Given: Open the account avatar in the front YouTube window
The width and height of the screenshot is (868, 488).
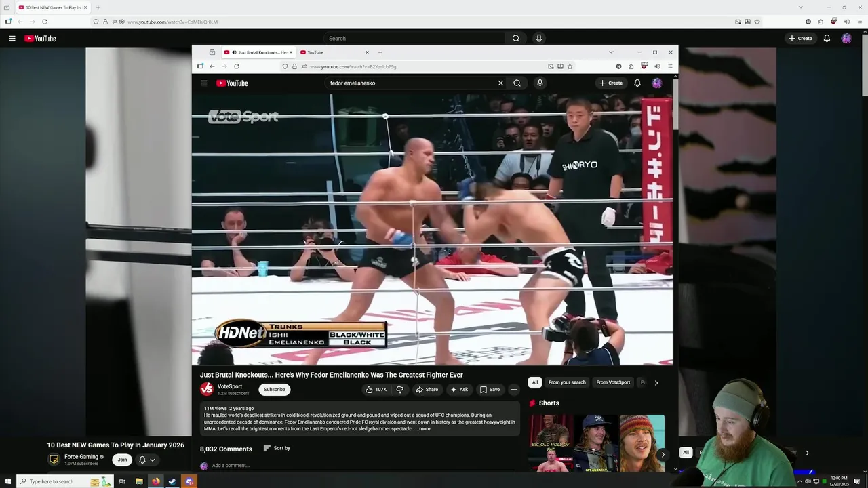Looking at the screenshot, I should tap(656, 83).
